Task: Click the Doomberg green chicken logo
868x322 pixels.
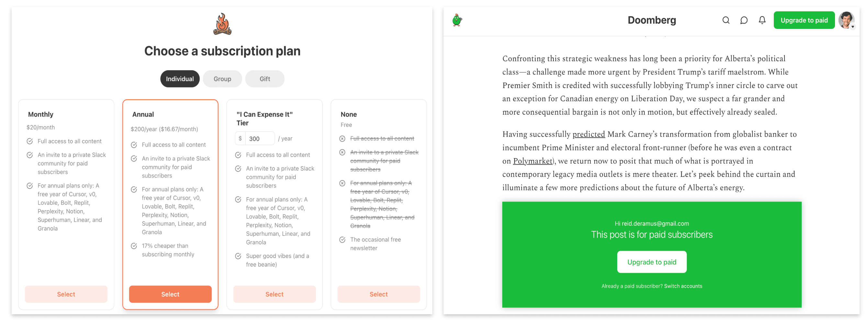Action: pyautogui.click(x=457, y=20)
